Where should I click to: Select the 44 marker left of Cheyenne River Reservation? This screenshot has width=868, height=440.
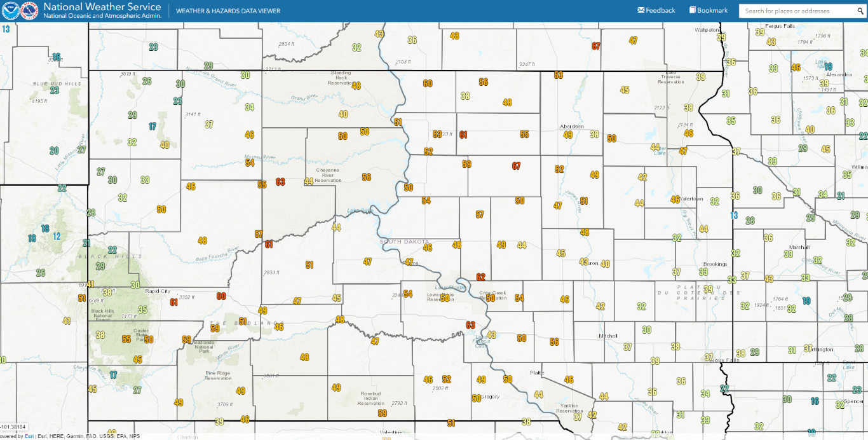coord(309,181)
